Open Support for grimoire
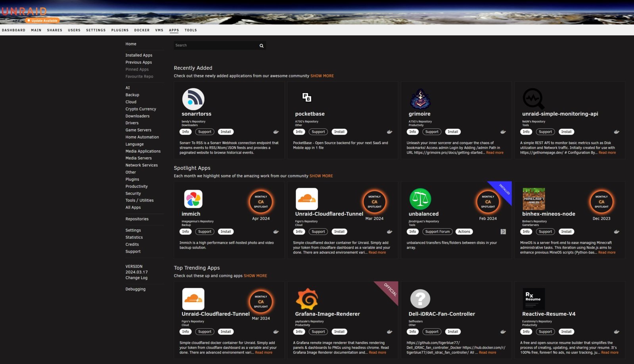Screen dimensions: 634x364 point(432,132)
